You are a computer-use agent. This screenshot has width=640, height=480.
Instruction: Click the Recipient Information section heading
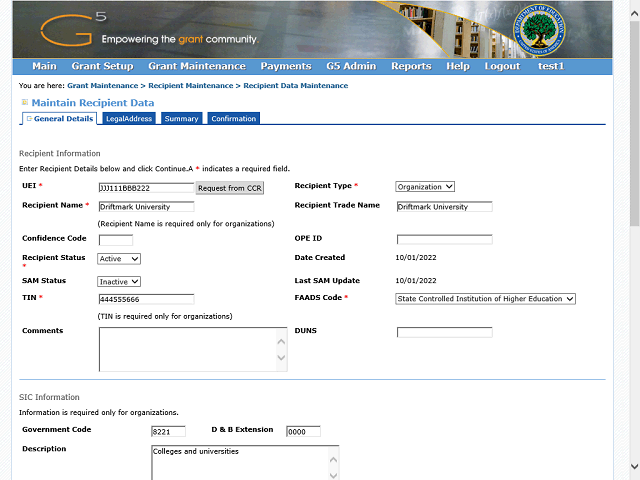pos(60,153)
